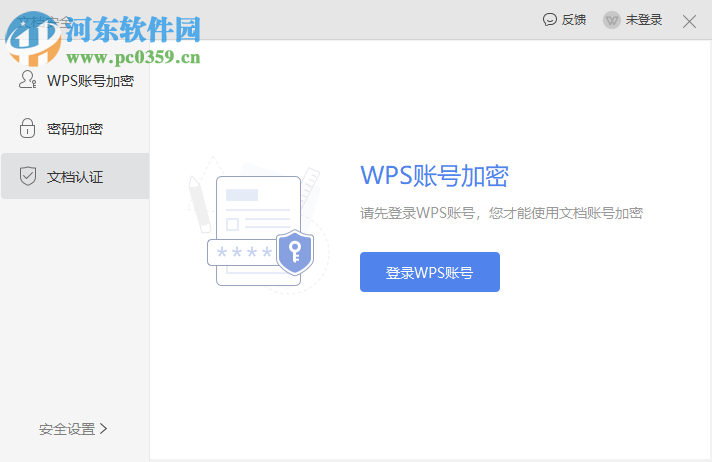
Task: Select the 密码加密 sidebar item
Action: [x=75, y=129]
